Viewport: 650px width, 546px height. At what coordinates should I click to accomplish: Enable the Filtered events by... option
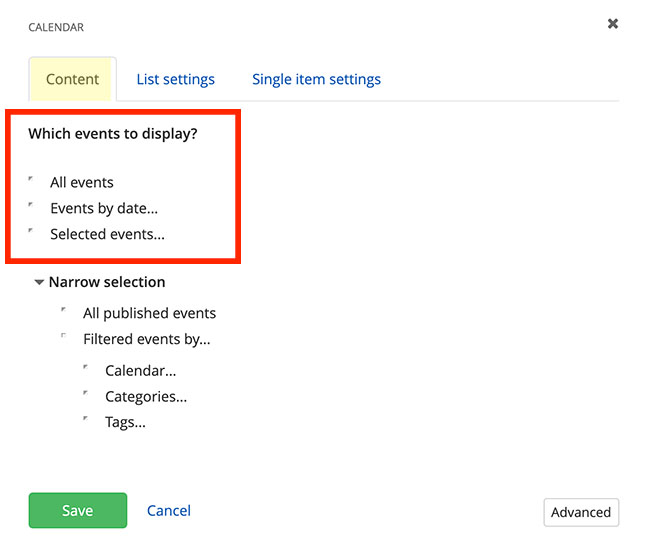click(x=65, y=337)
